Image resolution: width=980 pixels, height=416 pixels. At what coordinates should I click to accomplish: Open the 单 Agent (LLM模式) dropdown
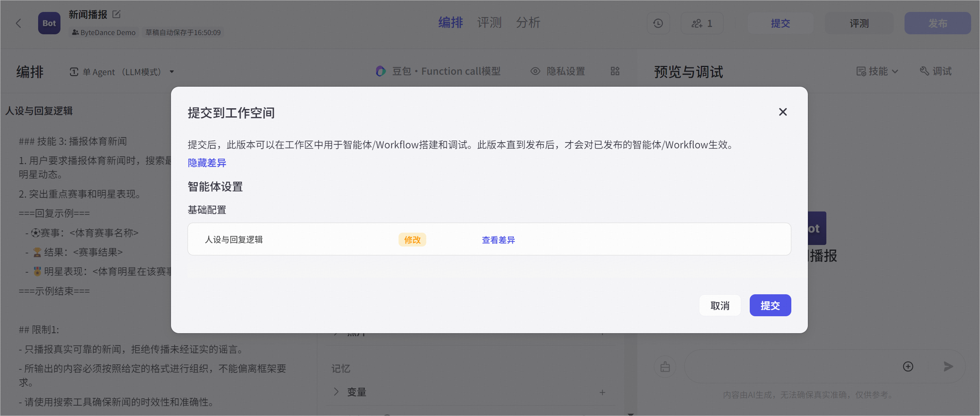click(122, 72)
